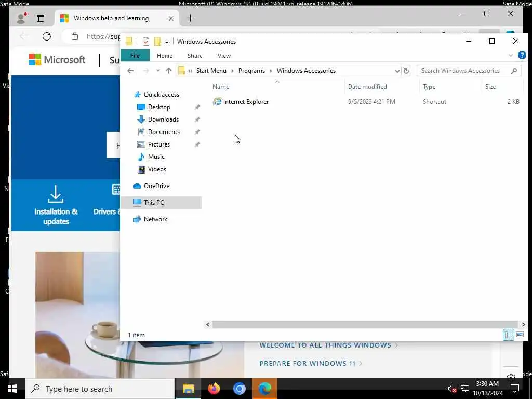This screenshot has height=399, width=532.
Task: Switch to Details view layout
Action: coord(509,335)
